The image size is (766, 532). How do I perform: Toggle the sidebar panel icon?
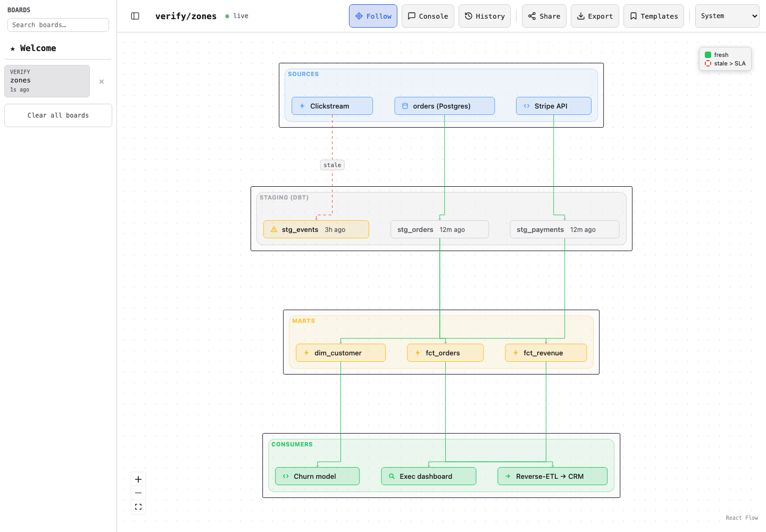135,16
